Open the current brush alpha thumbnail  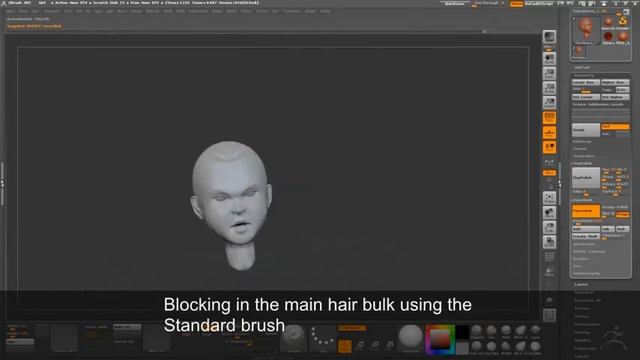click(x=293, y=338)
